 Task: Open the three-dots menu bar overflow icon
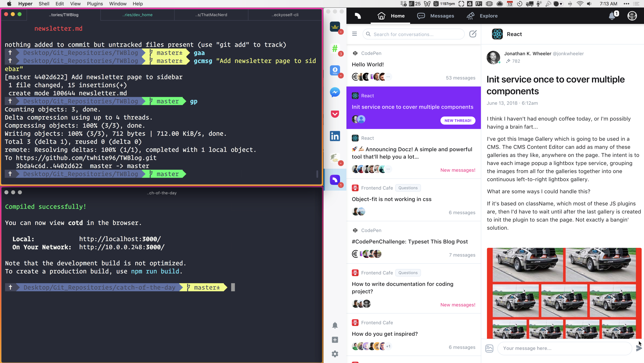[626, 4]
